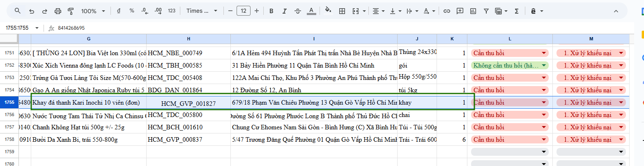Undo the last action

click(x=32, y=11)
